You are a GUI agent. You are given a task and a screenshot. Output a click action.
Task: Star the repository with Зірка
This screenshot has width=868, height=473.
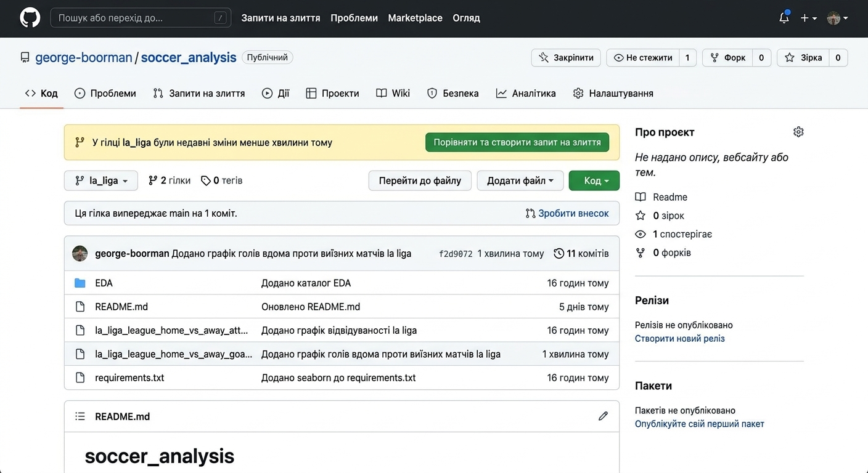pyautogui.click(x=803, y=57)
